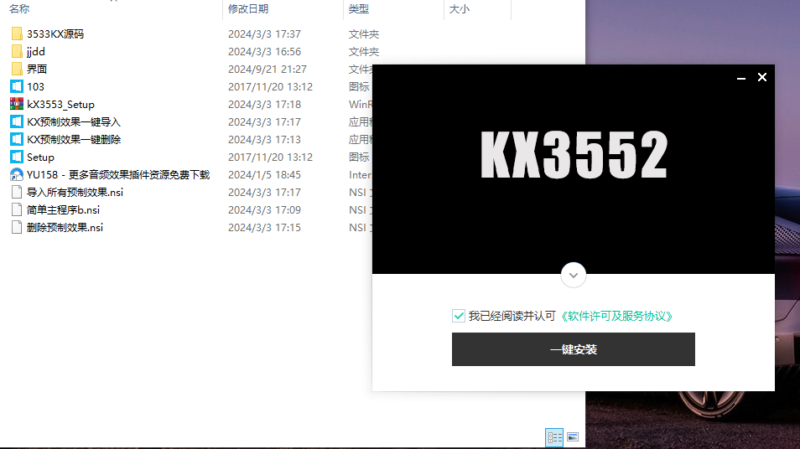Screen dimensions: 800x449
Task: Sort files by the 修改日期 column header
Action: pos(248,9)
